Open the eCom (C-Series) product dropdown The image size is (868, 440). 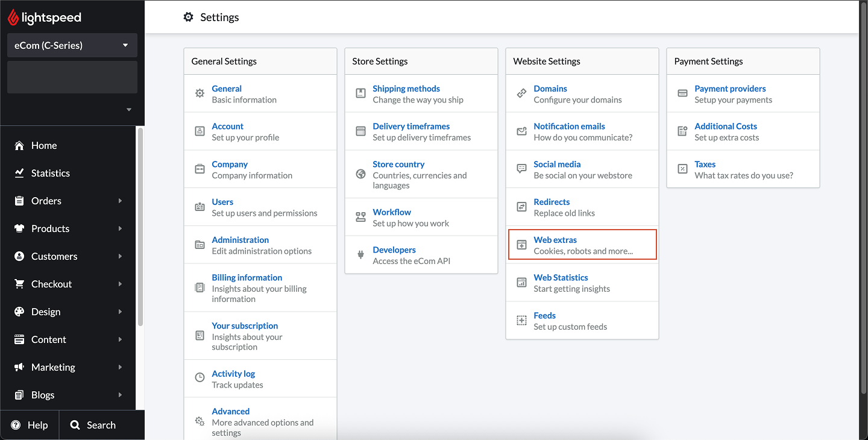[72, 45]
